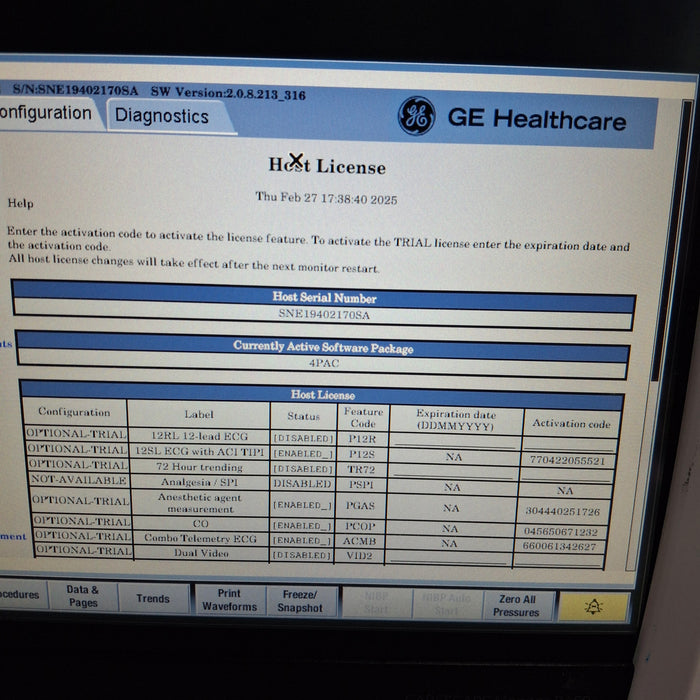Toggle 72 Hour trending status

click(303, 469)
